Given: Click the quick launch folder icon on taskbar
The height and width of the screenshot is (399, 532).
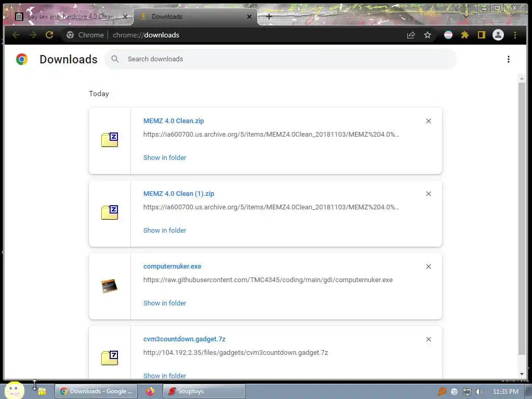Looking at the screenshot, I should pos(42,392).
